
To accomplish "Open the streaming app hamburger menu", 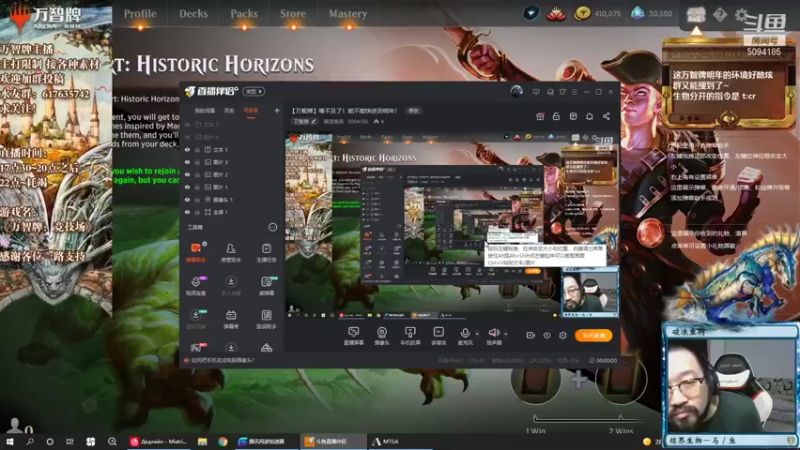I will click(x=574, y=92).
